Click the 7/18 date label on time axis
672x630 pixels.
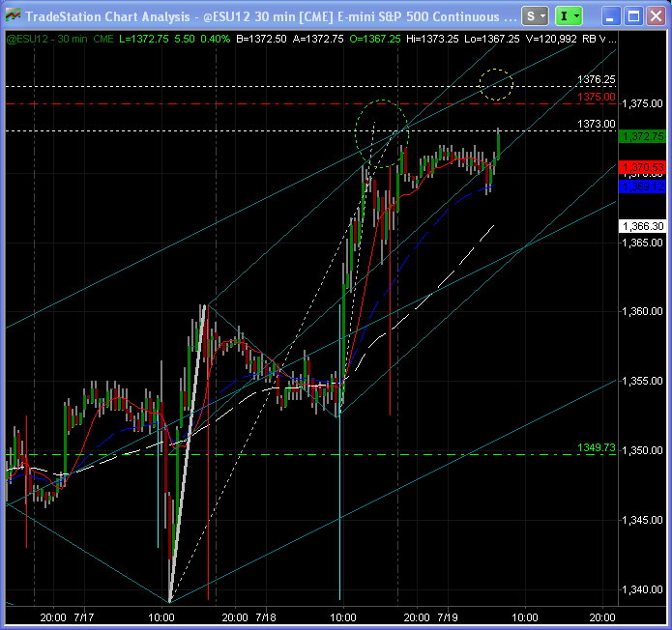click(x=266, y=617)
